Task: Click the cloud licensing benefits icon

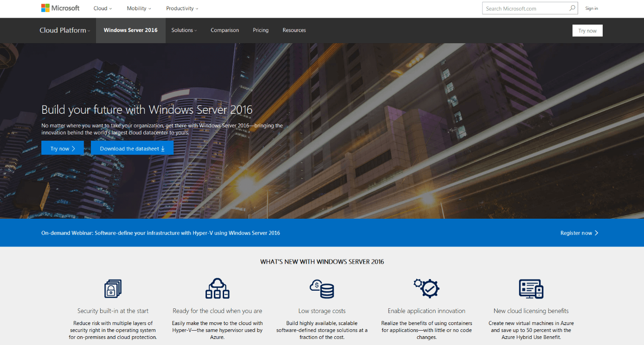Action: 531,288
